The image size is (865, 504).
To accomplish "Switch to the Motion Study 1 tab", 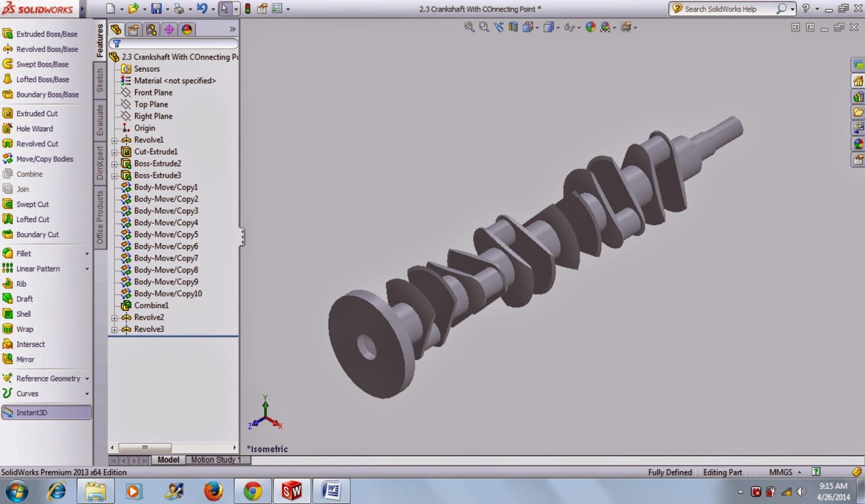I will pos(216,460).
